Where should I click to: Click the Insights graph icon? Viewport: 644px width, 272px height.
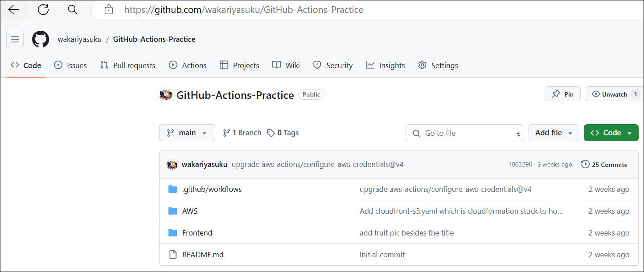pyautogui.click(x=369, y=65)
